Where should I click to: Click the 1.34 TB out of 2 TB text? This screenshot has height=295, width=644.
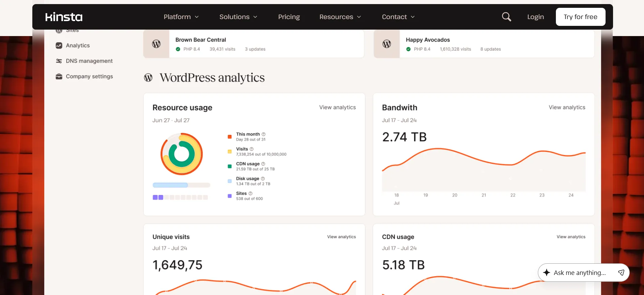click(x=253, y=184)
